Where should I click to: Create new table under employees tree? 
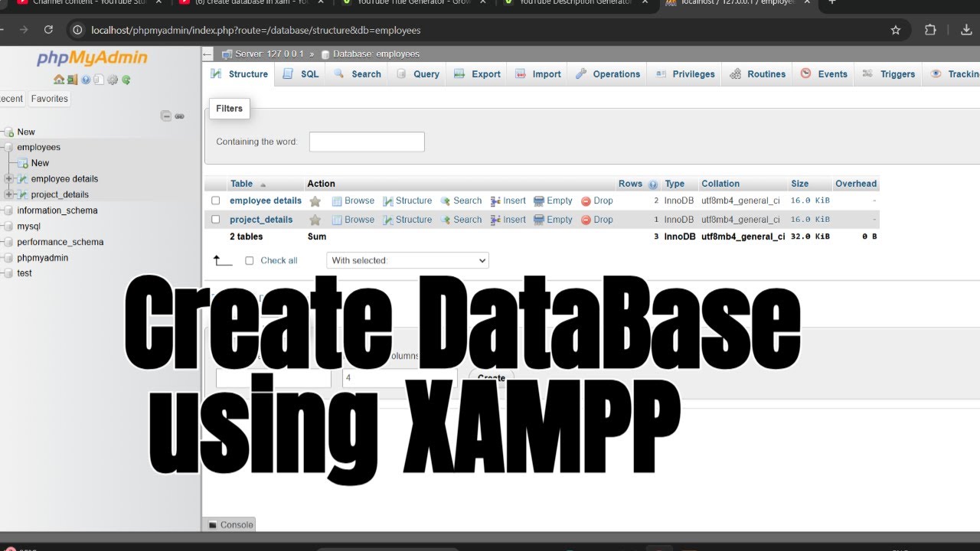pos(40,163)
